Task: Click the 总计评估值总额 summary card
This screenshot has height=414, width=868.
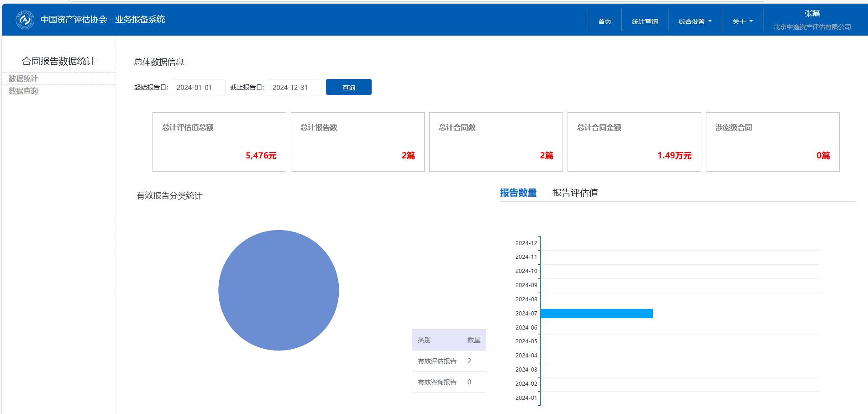Action: tap(219, 142)
